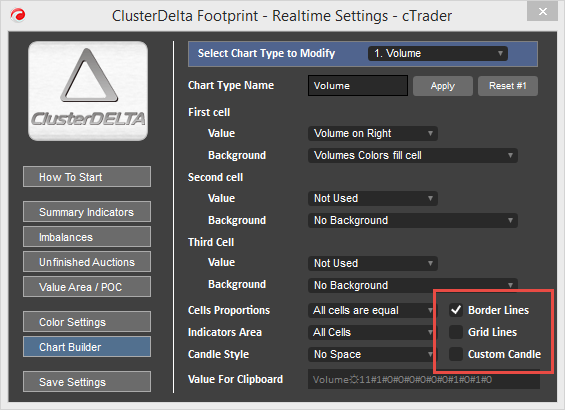Open the Imbalances section
The image size is (565, 410).
[x=87, y=237]
